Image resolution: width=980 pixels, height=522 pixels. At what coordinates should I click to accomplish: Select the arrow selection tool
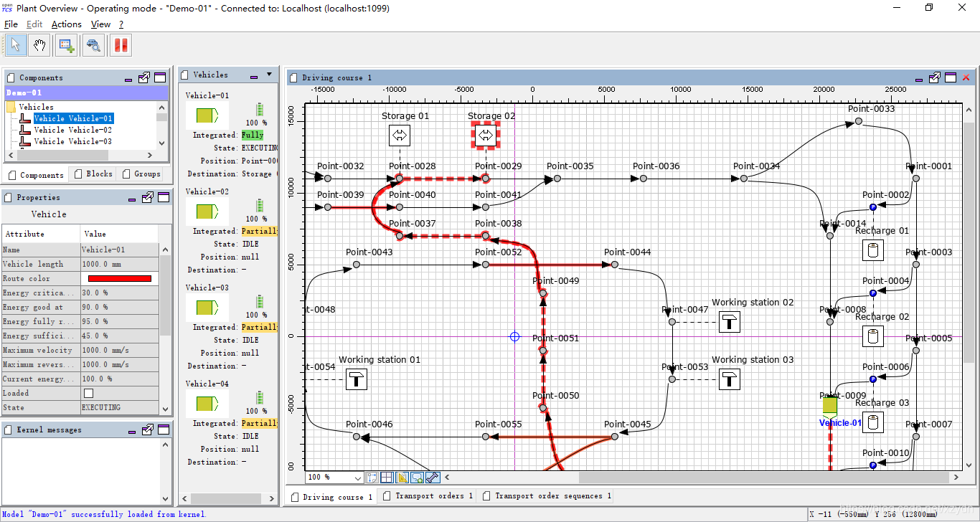(16, 45)
